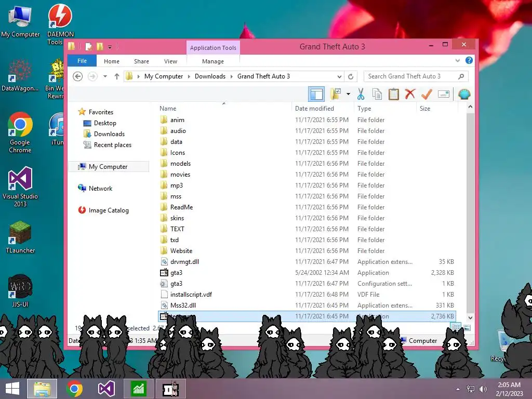The image size is (532, 399).
Task: Expand the ribbon with the chevron
Action: coord(457,60)
